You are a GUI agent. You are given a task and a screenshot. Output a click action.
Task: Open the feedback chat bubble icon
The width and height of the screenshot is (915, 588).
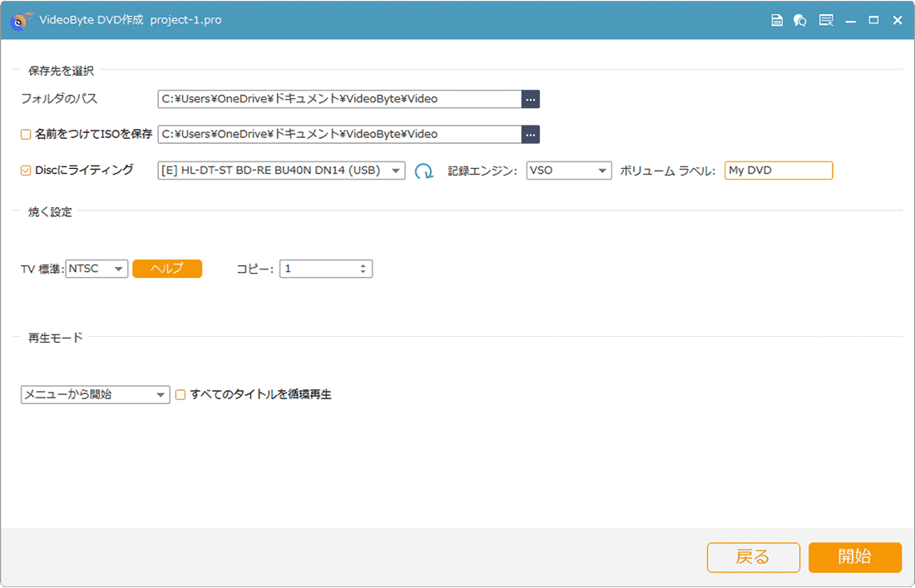tap(800, 20)
